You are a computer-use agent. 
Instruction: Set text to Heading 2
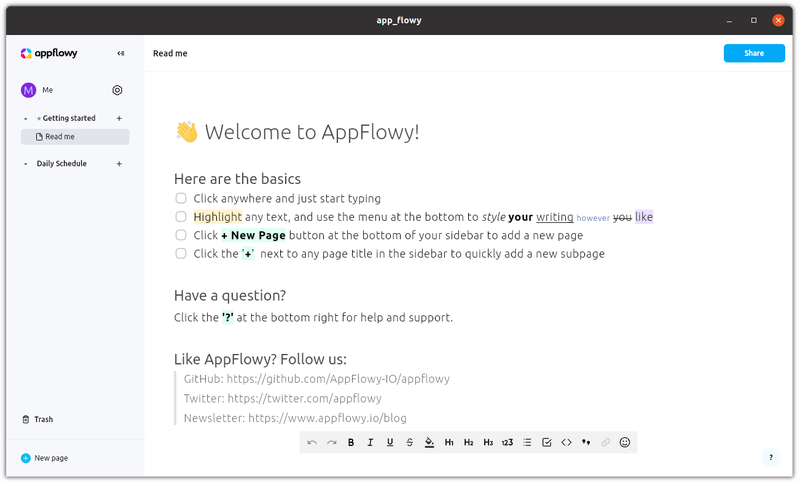click(468, 443)
